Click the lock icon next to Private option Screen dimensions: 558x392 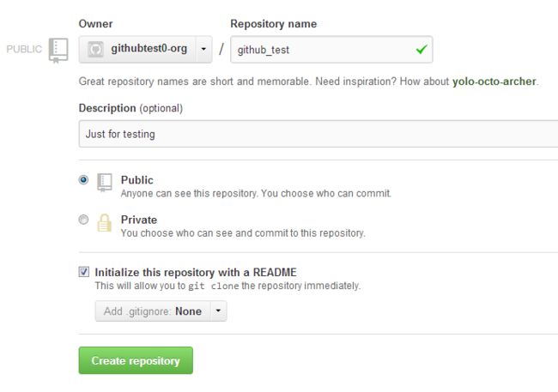(x=104, y=223)
